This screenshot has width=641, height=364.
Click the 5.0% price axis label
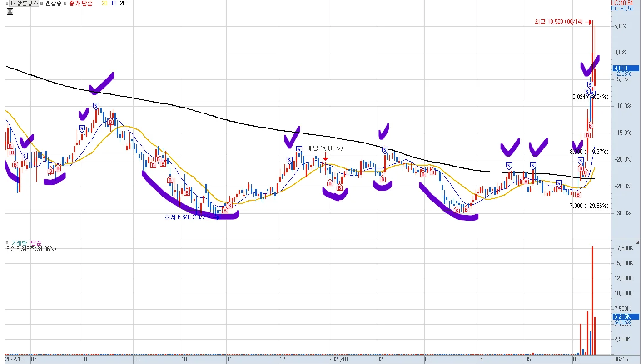pos(620,26)
